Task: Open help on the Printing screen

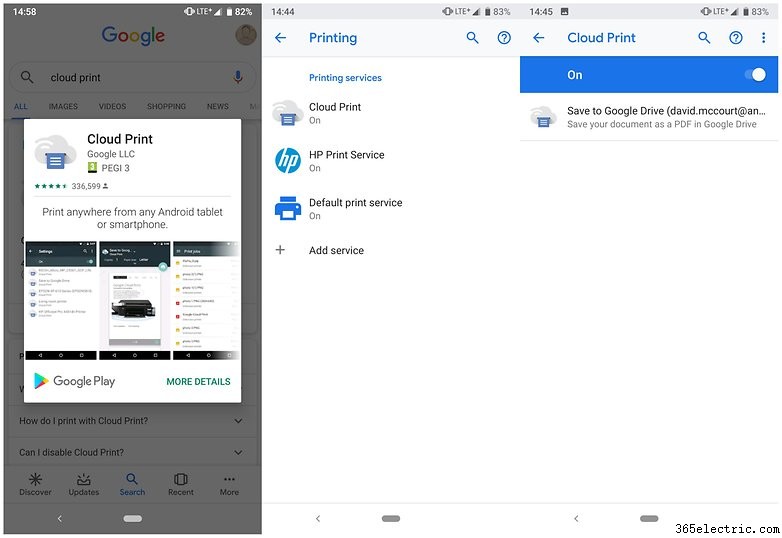Action: [x=504, y=38]
